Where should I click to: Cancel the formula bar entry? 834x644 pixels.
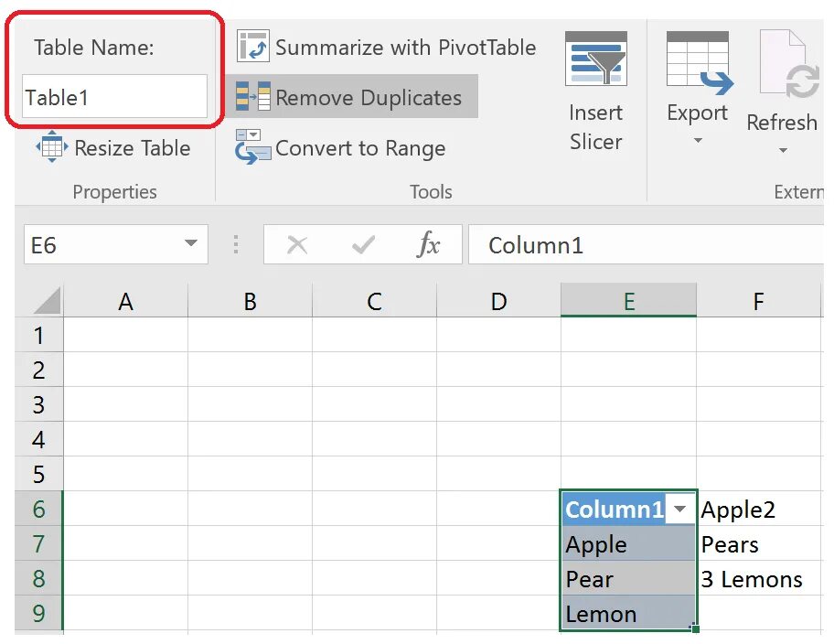point(297,245)
